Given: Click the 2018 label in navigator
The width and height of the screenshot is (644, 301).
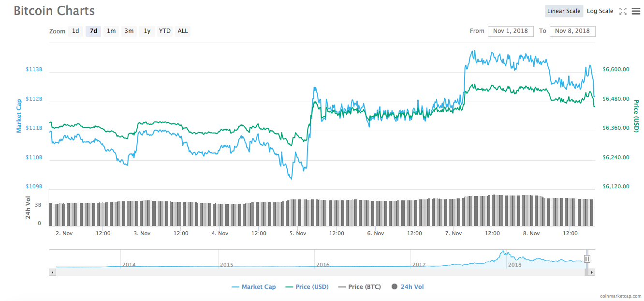Looking at the screenshot, I should 515,265.
